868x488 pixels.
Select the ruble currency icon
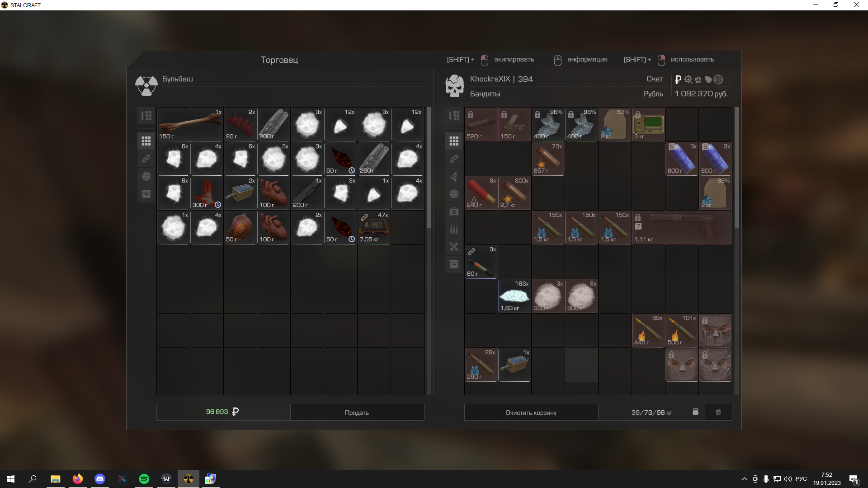678,80
